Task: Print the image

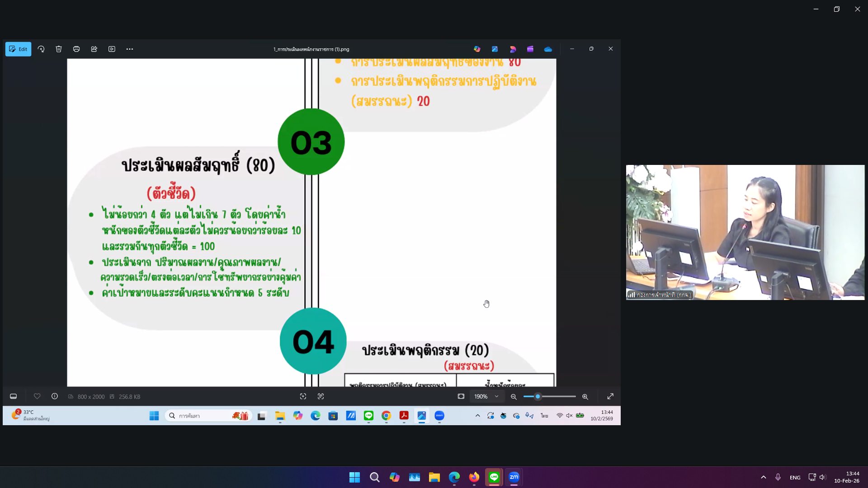Action: point(76,49)
